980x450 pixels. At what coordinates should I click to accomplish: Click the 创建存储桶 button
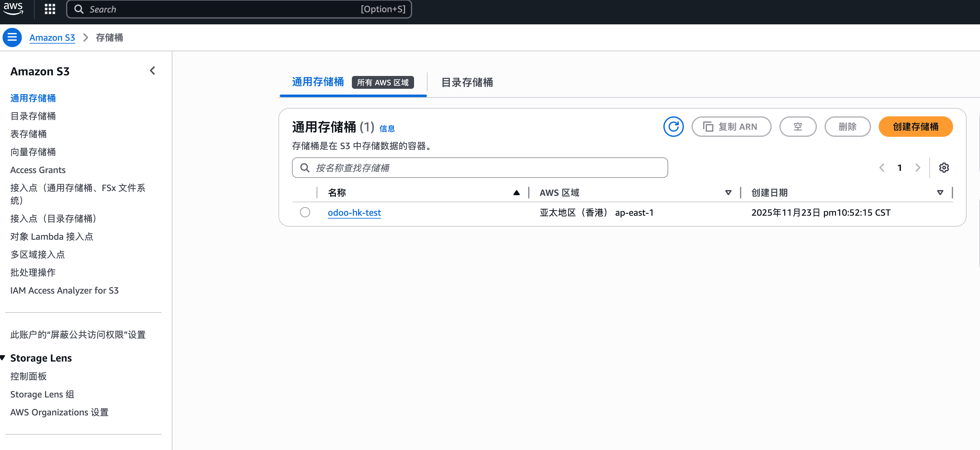pos(915,127)
